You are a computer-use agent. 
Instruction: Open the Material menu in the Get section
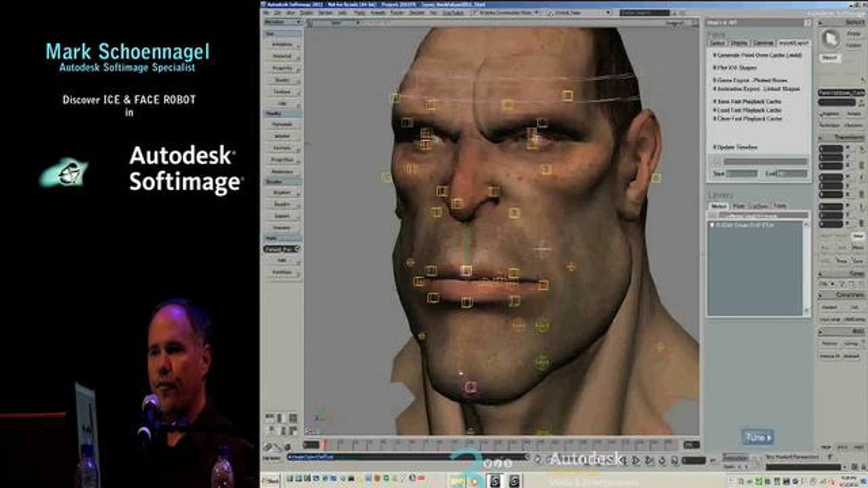tap(283, 56)
